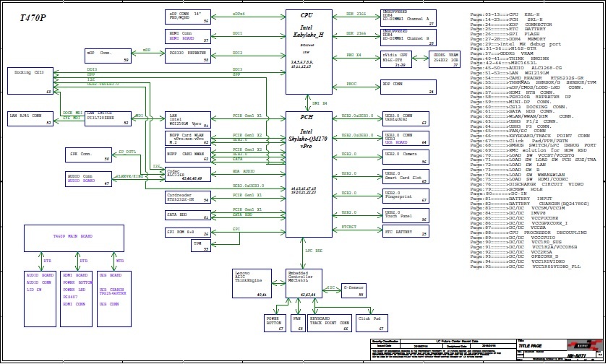The height and width of the screenshot is (364, 608).
Task: Select the USB2.0 Touch Panel block
Action: (x=405, y=215)
